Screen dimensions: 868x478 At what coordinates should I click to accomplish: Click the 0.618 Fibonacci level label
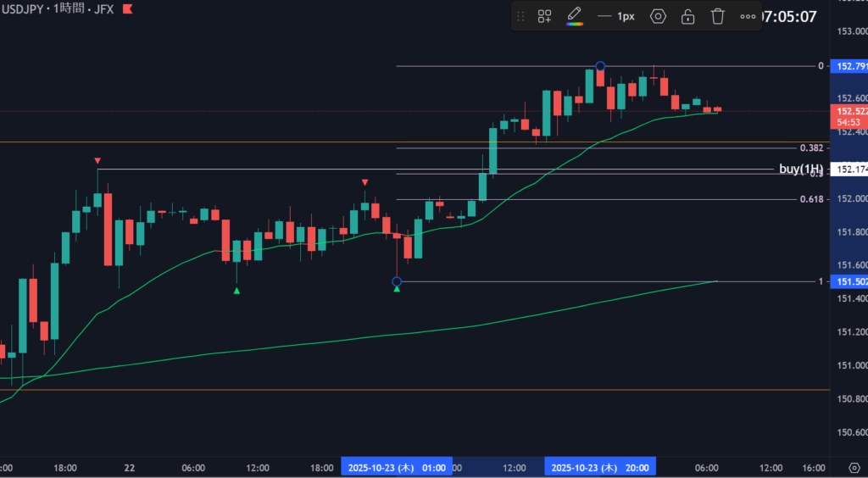pyautogui.click(x=811, y=199)
